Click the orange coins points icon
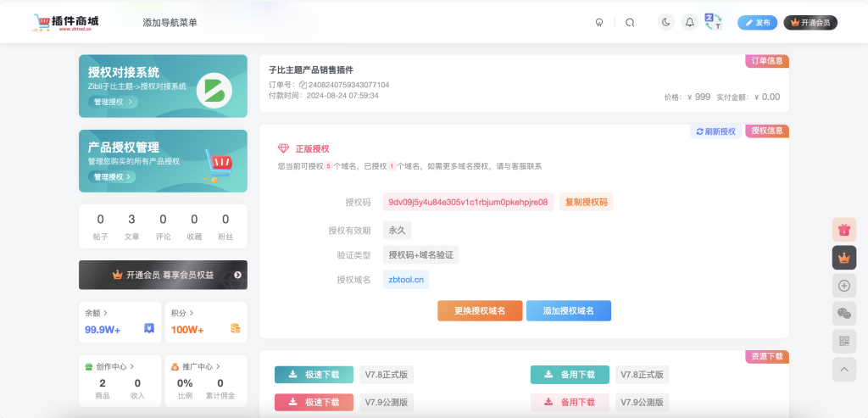 pos(236,328)
